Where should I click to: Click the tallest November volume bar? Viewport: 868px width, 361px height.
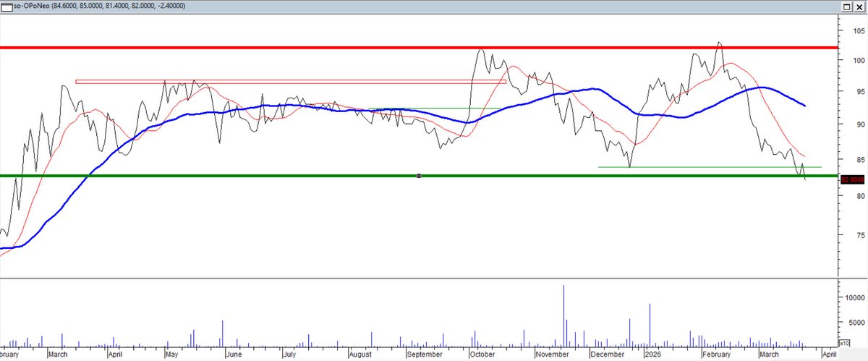tap(563, 315)
